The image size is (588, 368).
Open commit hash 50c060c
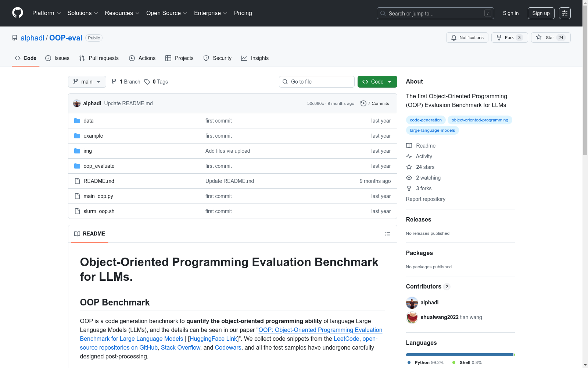tap(316, 103)
